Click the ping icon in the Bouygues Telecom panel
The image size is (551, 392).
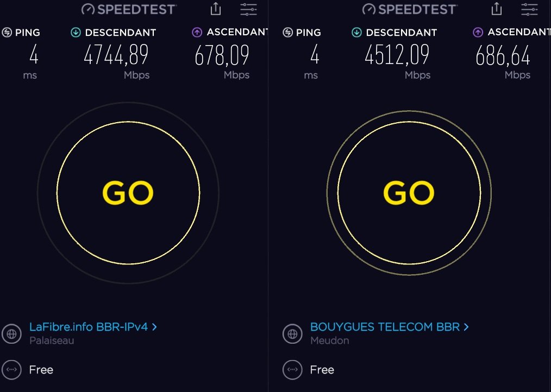(x=288, y=33)
